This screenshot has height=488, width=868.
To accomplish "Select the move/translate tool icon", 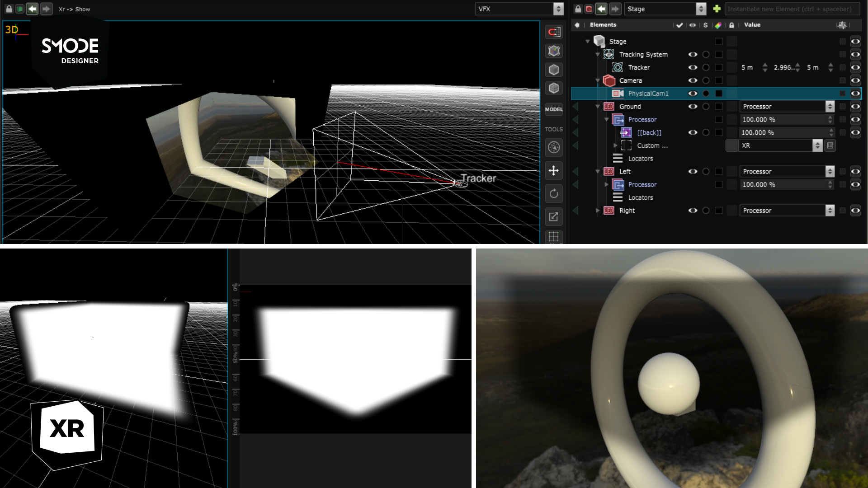I will coord(554,171).
